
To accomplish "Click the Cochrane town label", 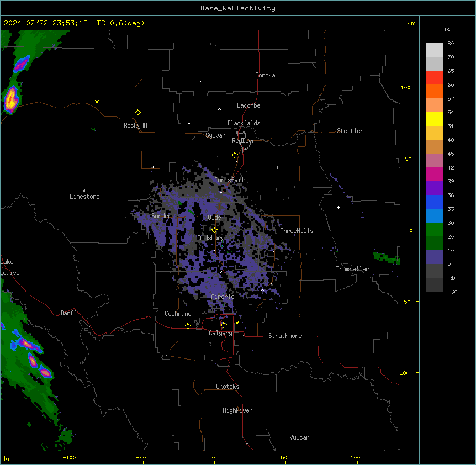I will click(x=178, y=314).
